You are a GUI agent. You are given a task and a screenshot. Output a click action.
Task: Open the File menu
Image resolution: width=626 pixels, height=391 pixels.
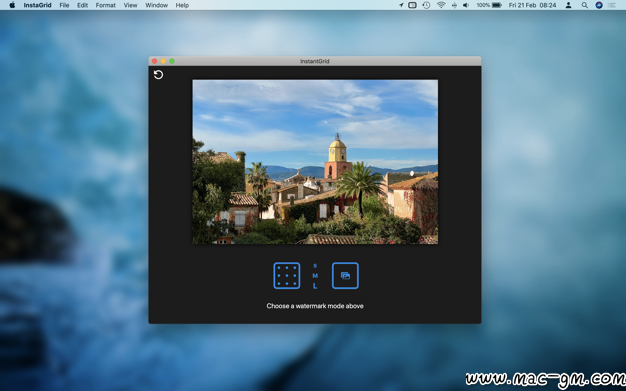point(64,5)
